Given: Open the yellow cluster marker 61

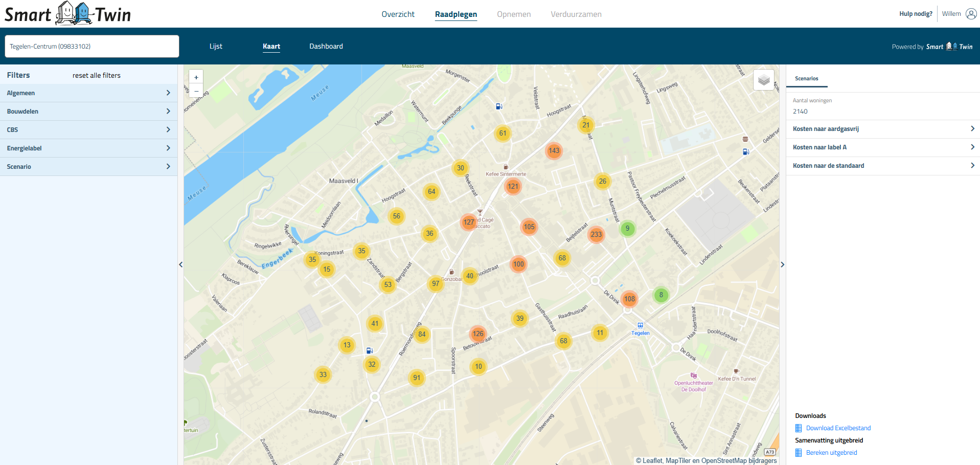Looking at the screenshot, I should 503,134.
